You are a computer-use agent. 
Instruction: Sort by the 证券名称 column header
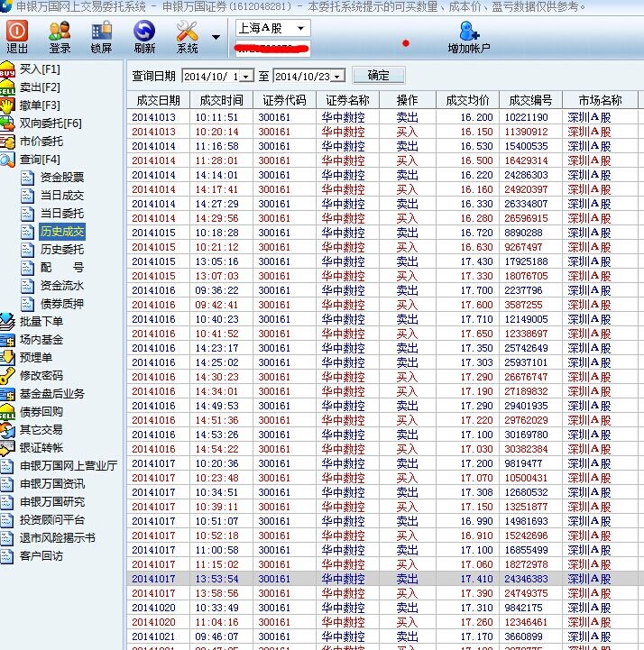coord(347,100)
